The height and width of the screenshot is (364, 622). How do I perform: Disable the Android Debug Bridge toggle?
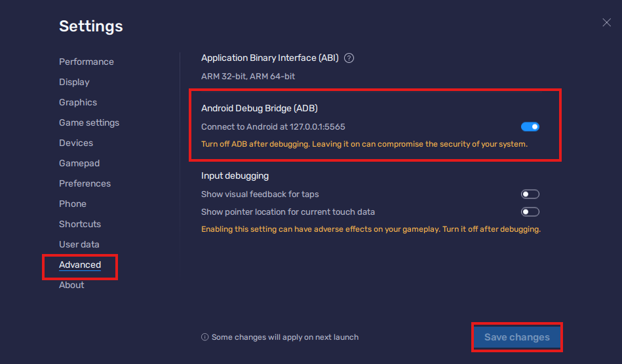[530, 126]
